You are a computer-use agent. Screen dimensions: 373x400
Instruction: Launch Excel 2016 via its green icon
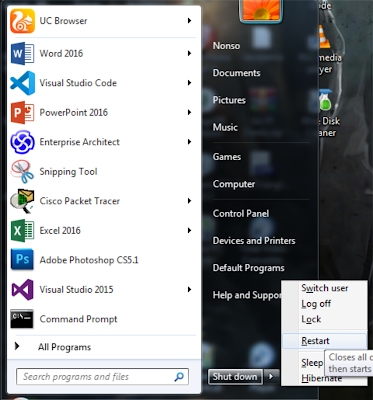click(x=22, y=231)
